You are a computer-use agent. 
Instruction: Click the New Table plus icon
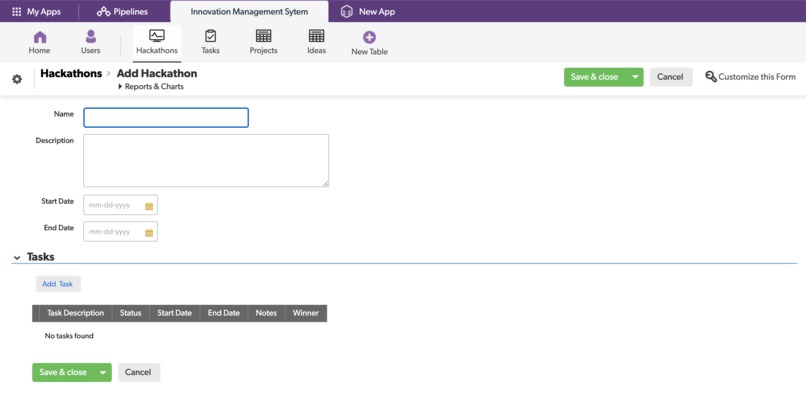pos(369,37)
